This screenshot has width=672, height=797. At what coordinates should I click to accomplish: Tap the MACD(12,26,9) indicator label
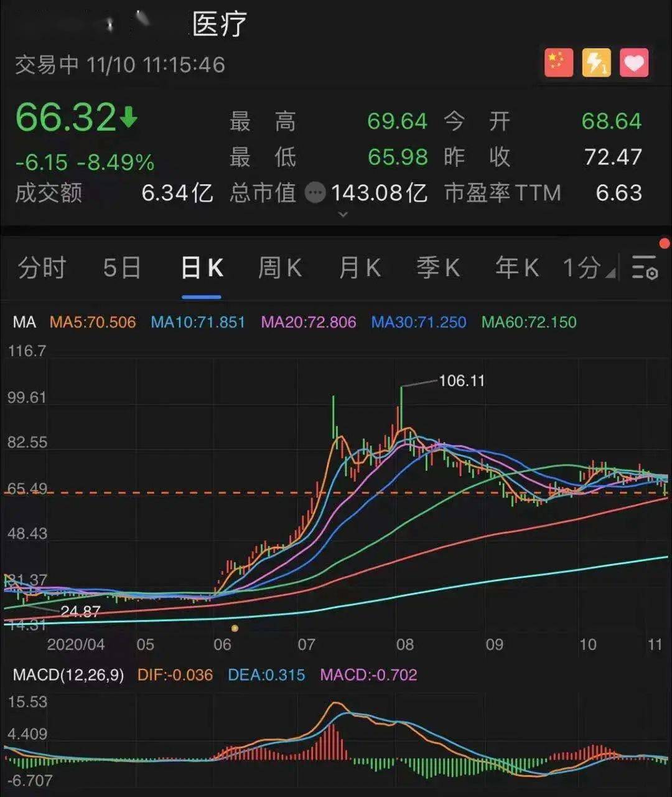tap(68, 675)
